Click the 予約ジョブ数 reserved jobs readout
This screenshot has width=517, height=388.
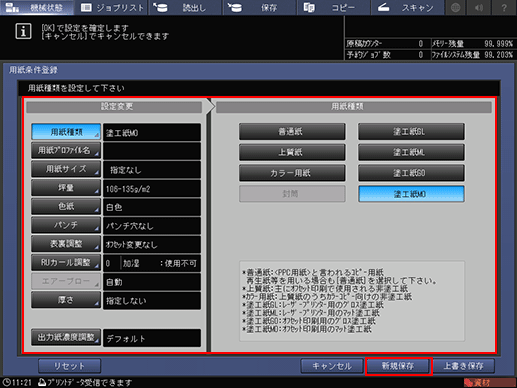pyautogui.click(x=385, y=55)
